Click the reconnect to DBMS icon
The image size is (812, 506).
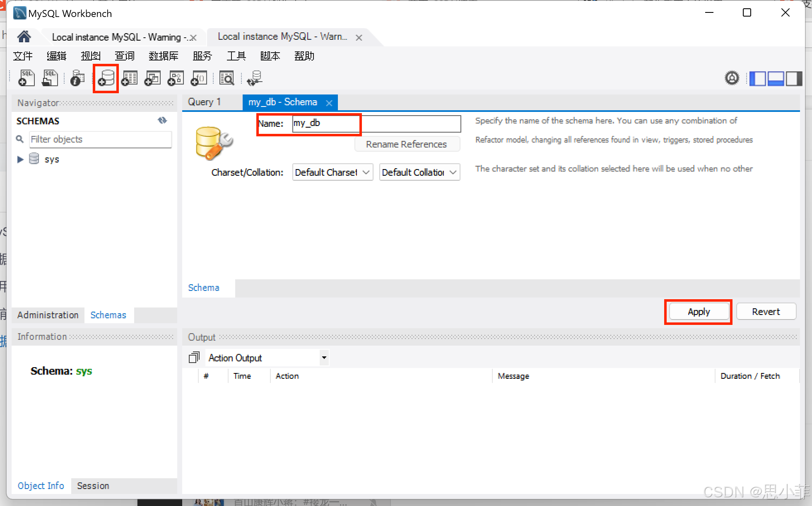[254, 78]
